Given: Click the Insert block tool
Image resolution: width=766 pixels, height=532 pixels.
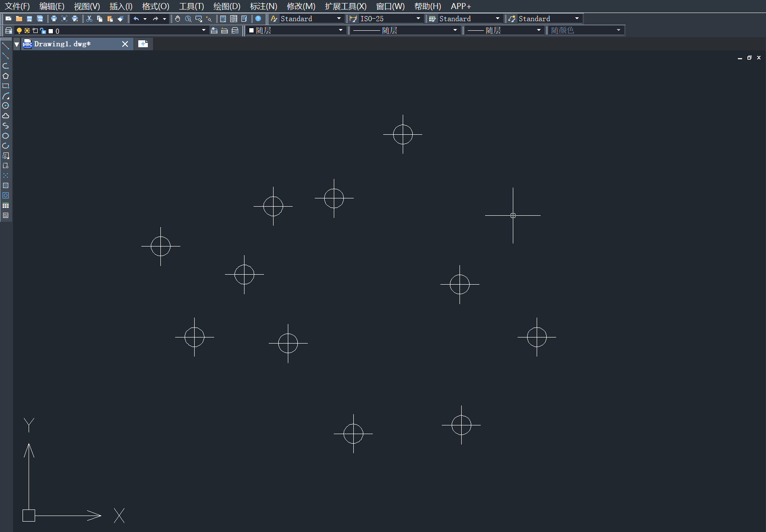Looking at the screenshot, I should click(6, 156).
